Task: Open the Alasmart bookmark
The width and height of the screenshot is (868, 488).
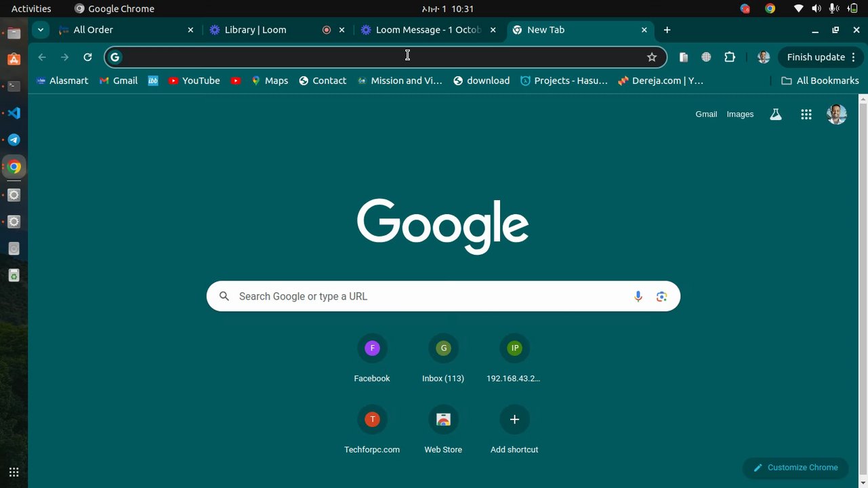Action: 62,81
